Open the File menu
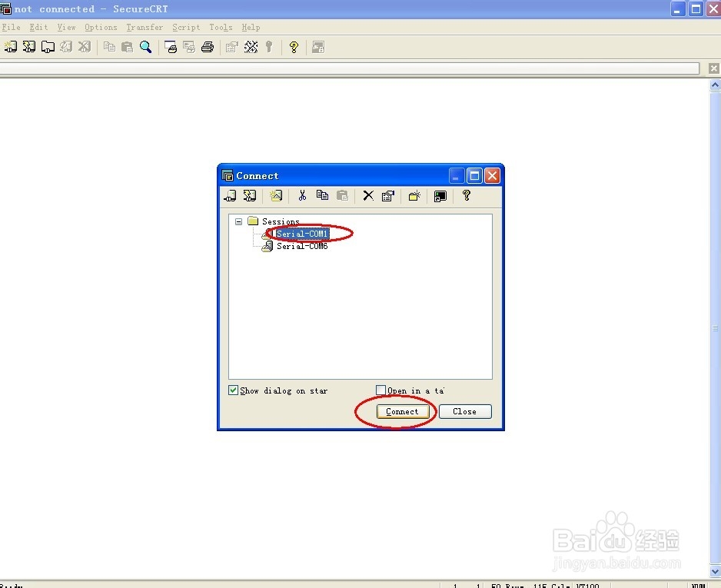Image resolution: width=721 pixels, height=588 pixels. (11, 28)
